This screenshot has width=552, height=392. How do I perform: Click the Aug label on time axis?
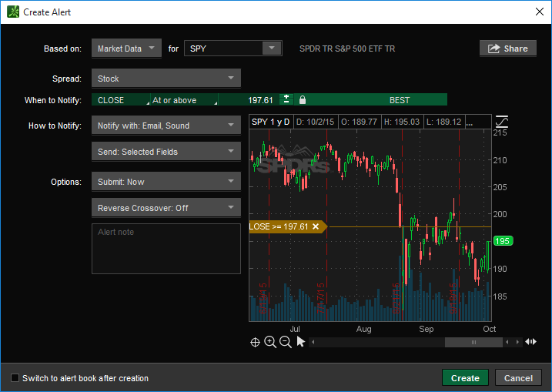[363, 329]
